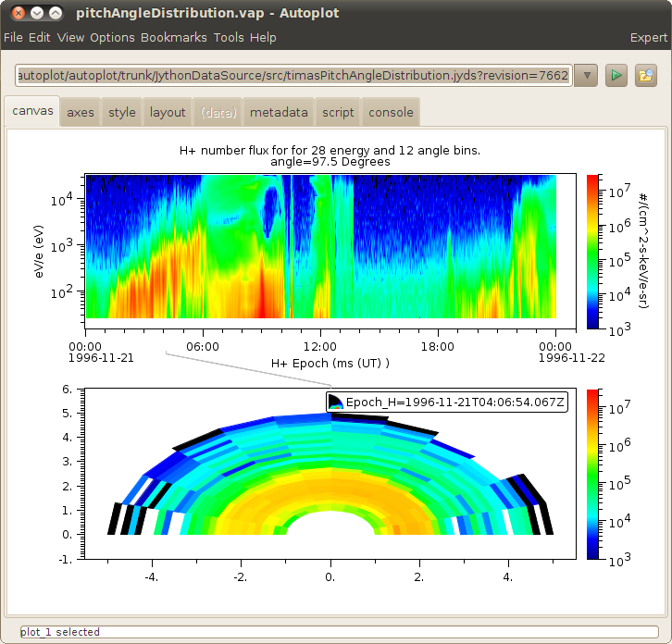Viewport: 672px width, 644px height.
Task: Open the Tools menu
Action: (x=229, y=37)
